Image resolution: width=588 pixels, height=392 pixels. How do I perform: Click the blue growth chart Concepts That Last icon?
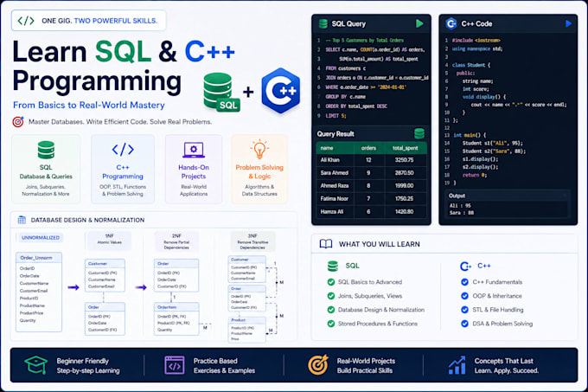coord(457,365)
